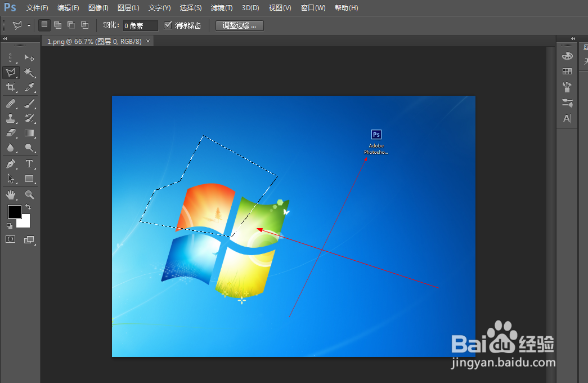Image resolution: width=588 pixels, height=383 pixels.
Task: Change screen mode from toolbox
Action: tap(29, 239)
